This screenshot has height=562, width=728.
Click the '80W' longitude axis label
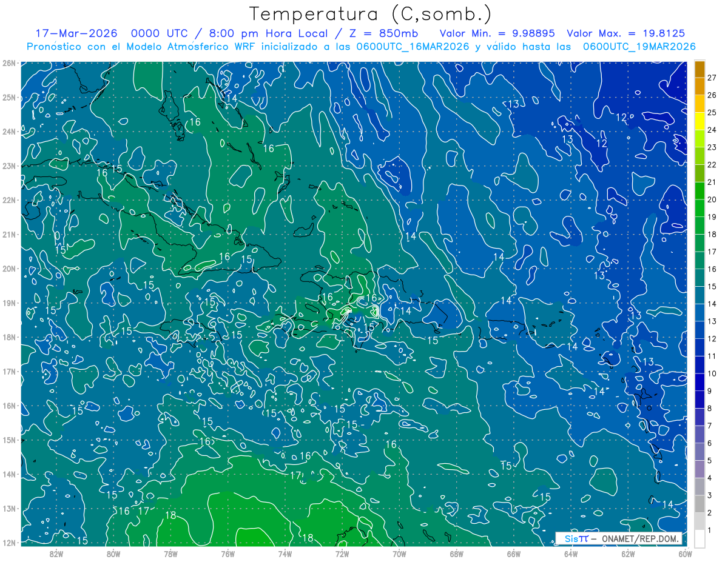(113, 554)
